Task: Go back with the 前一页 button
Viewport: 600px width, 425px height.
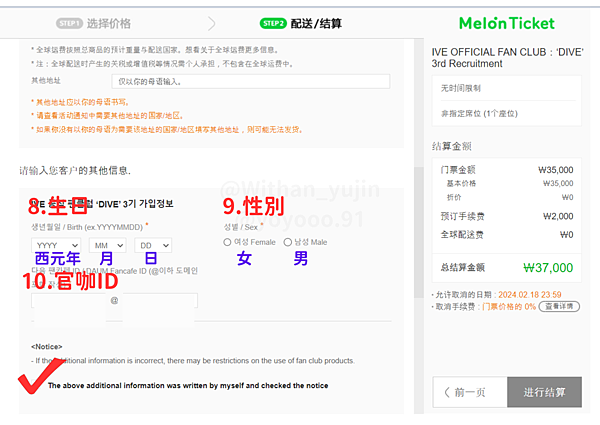Action: 470,392
